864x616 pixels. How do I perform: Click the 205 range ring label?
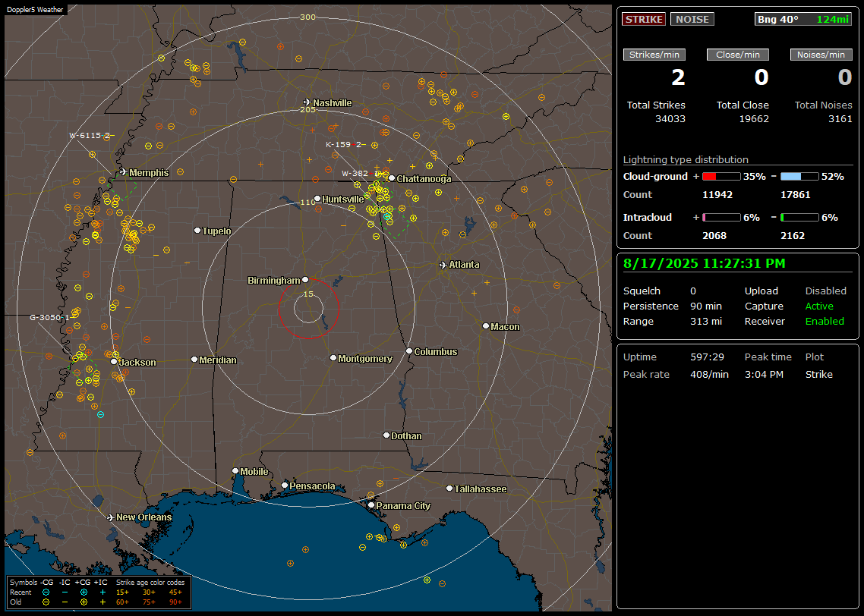[307, 109]
